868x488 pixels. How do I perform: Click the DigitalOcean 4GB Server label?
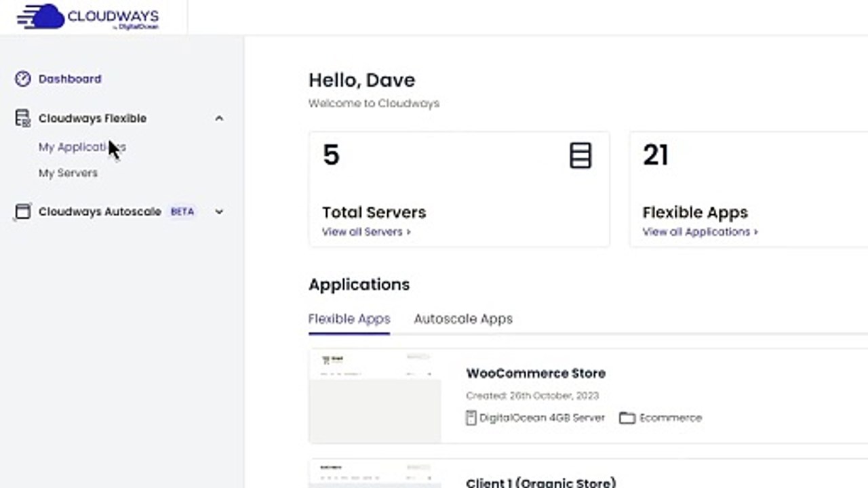click(542, 418)
